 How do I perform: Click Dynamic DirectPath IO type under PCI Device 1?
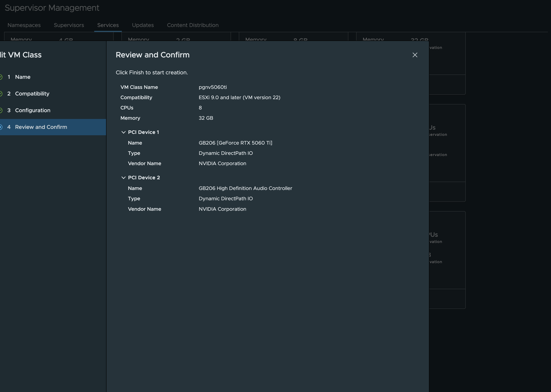tap(226, 153)
